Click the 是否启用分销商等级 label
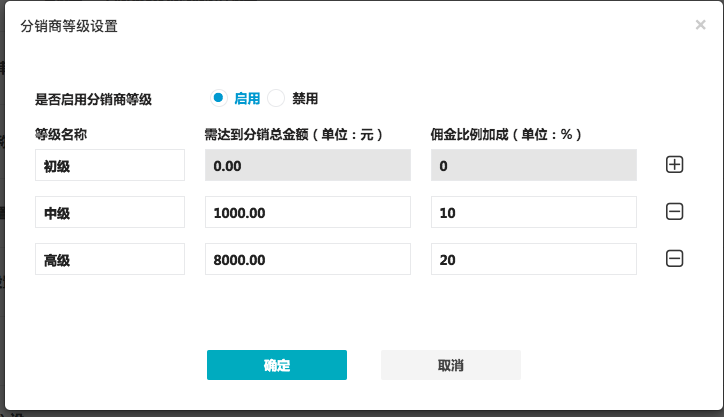 [93, 99]
